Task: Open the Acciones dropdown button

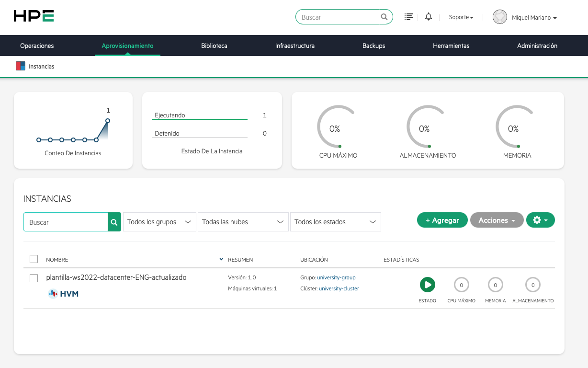Action: click(x=497, y=220)
